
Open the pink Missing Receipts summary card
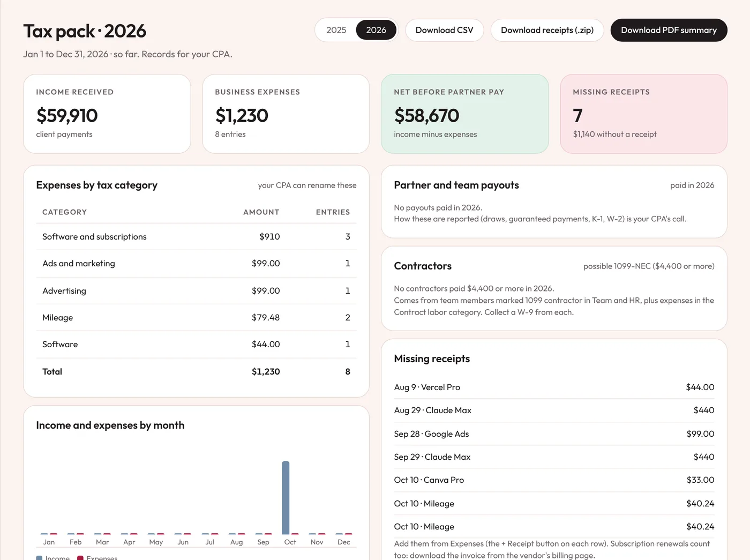click(644, 114)
